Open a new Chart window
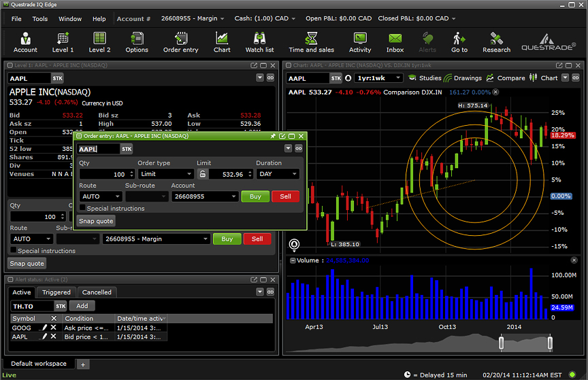 point(222,42)
